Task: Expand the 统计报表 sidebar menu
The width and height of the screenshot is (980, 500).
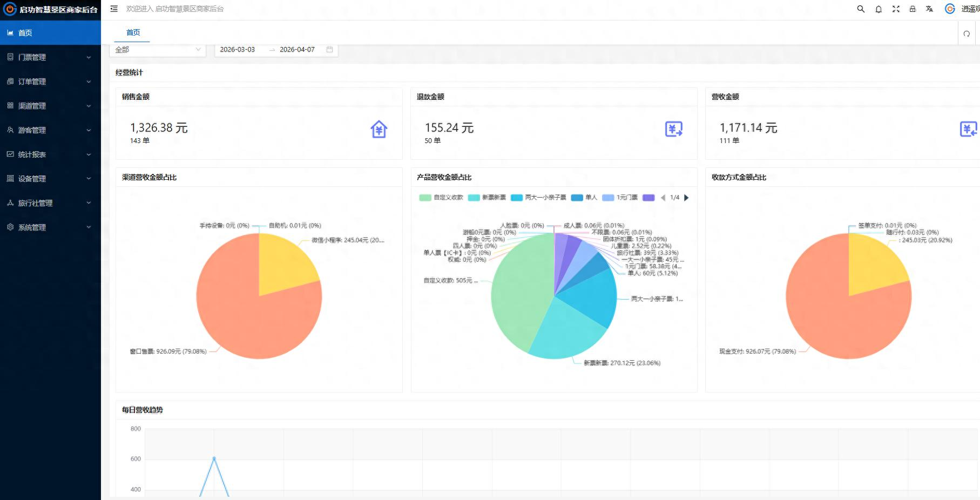Action: click(x=50, y=154)
